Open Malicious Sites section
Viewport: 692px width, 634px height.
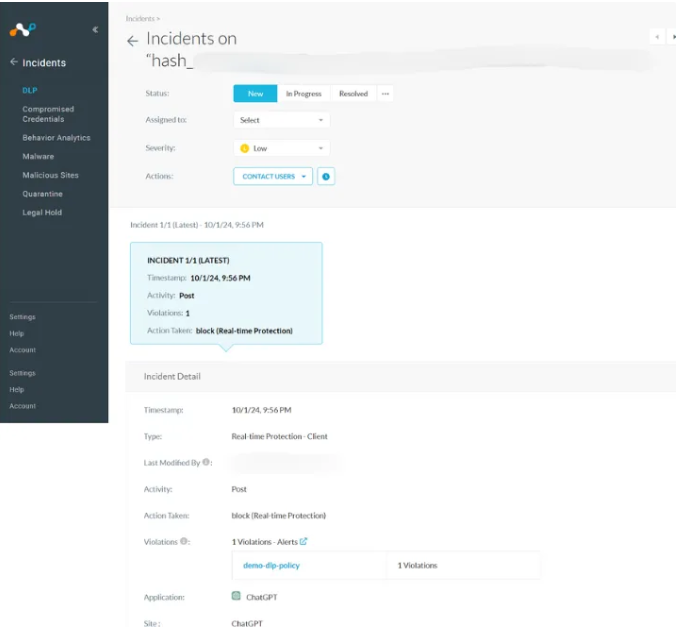click(x=50, y=175)
